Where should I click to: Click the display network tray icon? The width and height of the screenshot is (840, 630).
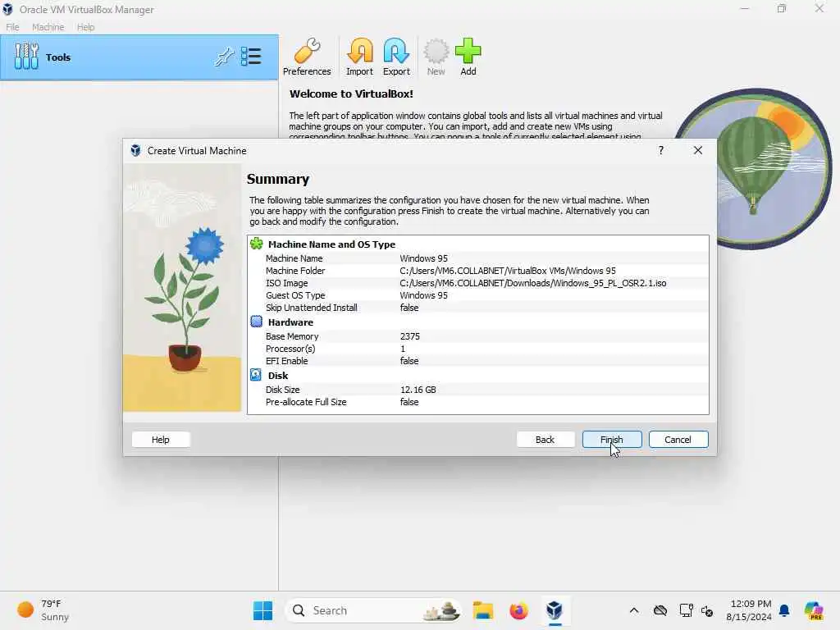pos(686,610)
